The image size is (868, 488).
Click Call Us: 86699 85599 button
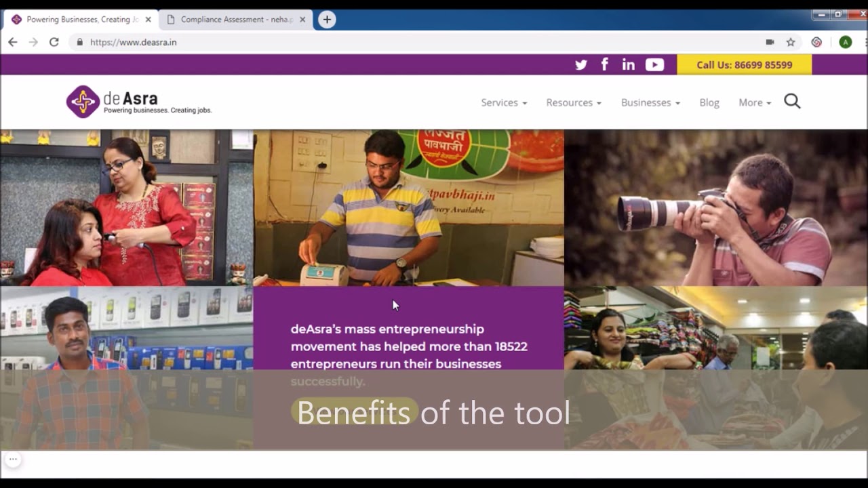point(745,65)
